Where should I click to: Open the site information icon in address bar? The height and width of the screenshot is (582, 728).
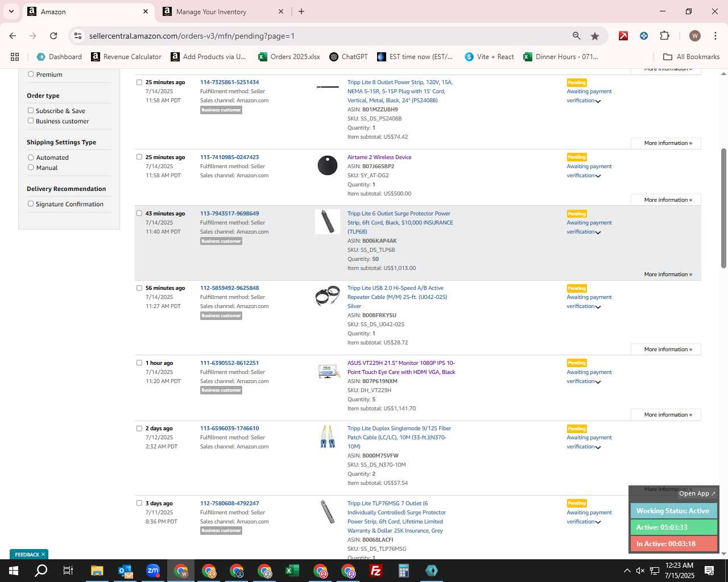pos(78,36)
